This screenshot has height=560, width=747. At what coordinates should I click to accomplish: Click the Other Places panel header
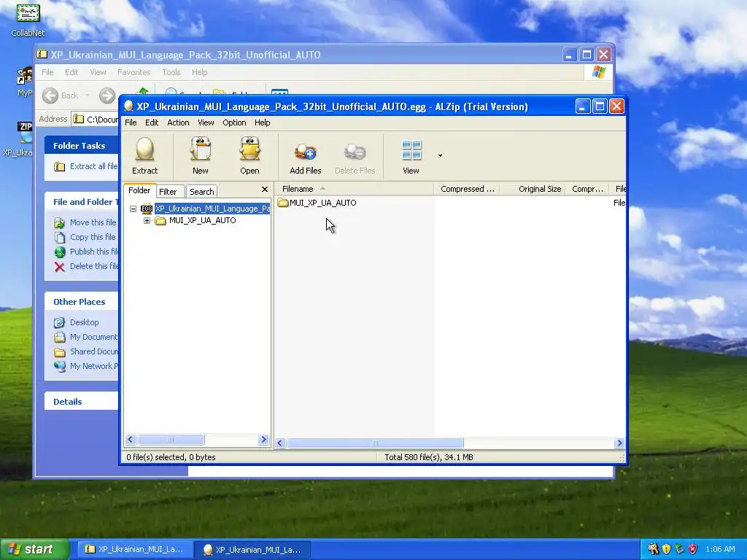(82, 301)
